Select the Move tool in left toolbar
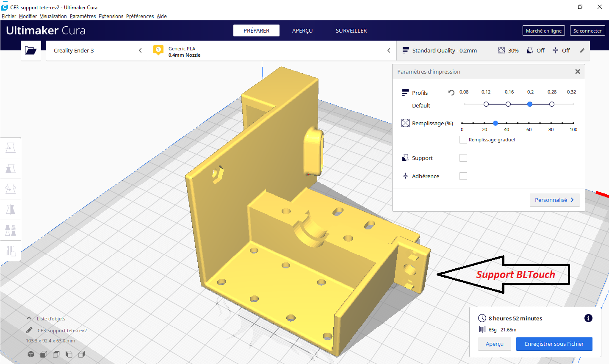The height and width of the screenshot is (364, 609). tap(11, 148)
